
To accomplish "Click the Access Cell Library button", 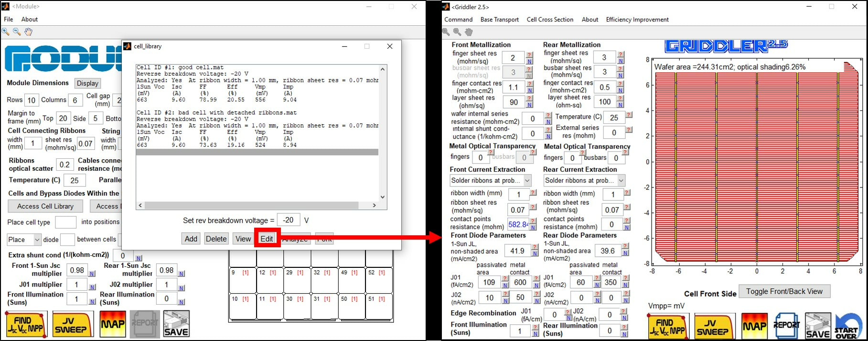I will click(x=45, y=206).
